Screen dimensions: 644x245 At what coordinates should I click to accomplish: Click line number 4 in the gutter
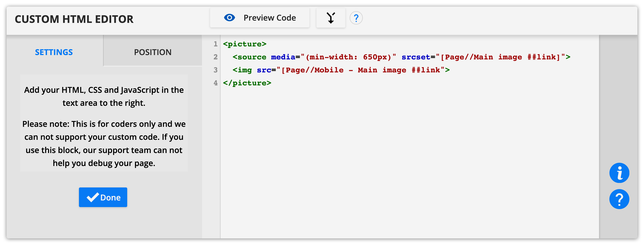pyautogui.click(x=215, y=83)
